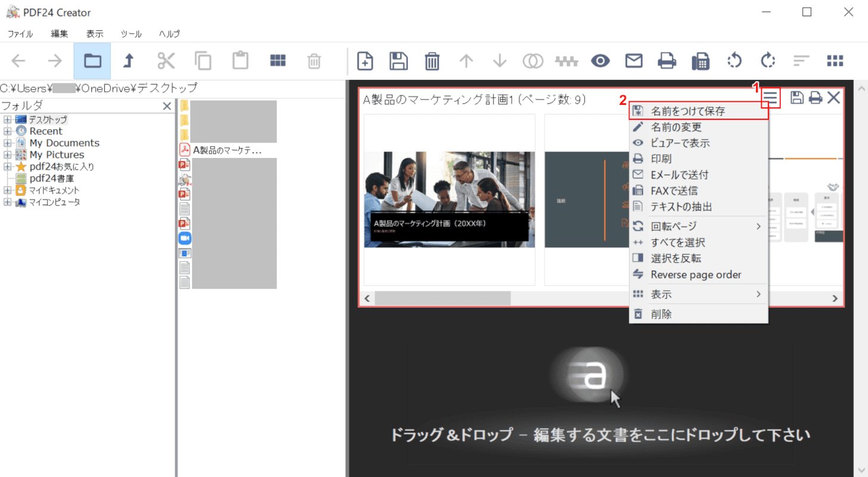Click horizontal scrollbar left arrow

coord(367,298)
